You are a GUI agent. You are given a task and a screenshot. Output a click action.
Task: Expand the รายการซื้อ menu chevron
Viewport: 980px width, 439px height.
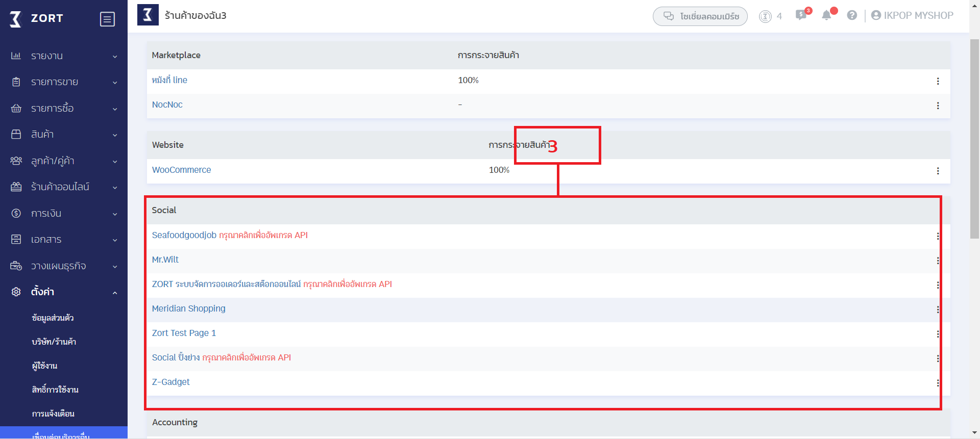[115, 109]
